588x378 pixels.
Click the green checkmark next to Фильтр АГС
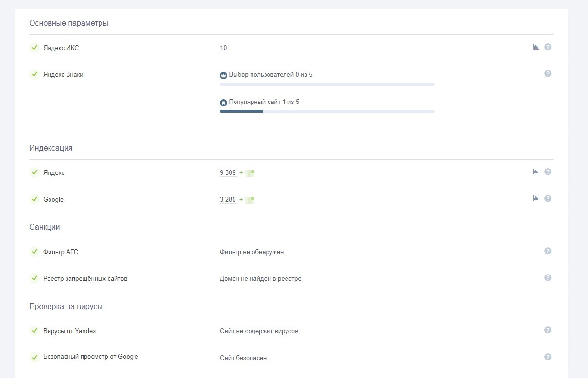click(34, 252)
